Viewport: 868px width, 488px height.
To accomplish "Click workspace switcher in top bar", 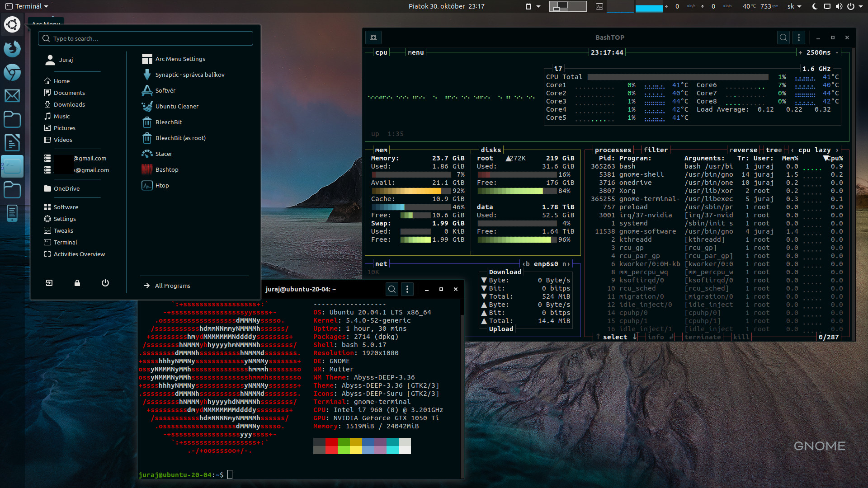I will coord(568,6).
